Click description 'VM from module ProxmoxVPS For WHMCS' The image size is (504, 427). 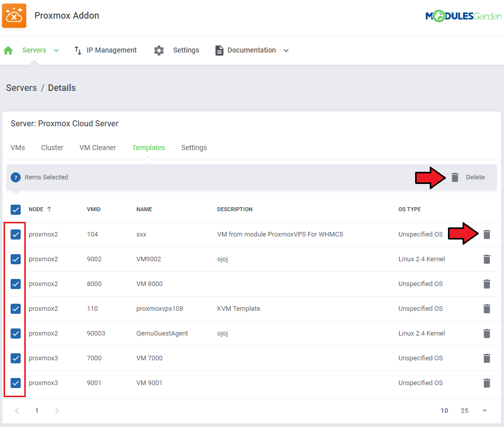click(x=280, y=234)
